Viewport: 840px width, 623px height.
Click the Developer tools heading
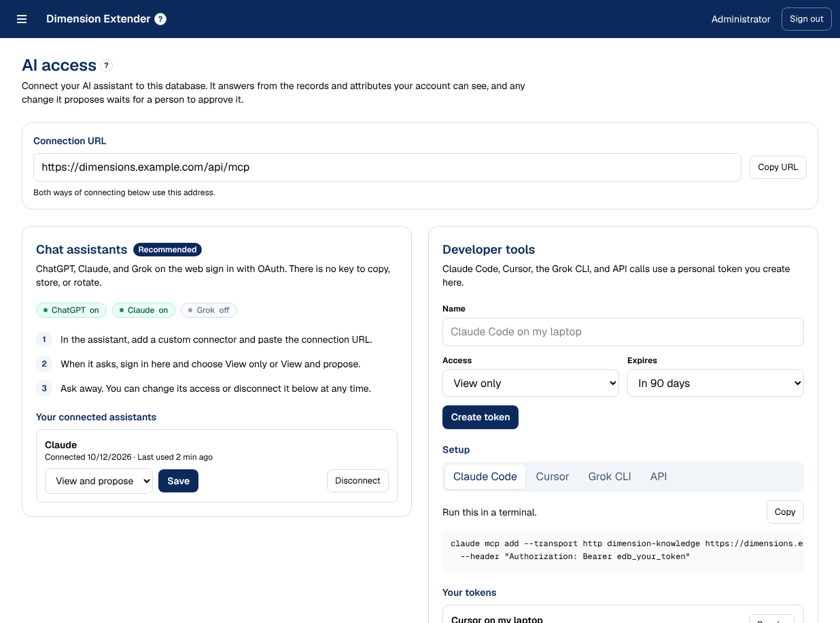coord(489,250)
